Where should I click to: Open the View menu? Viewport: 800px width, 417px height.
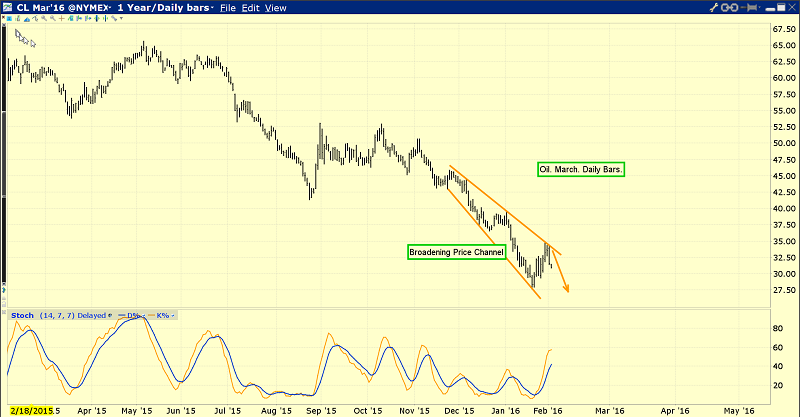275,8
